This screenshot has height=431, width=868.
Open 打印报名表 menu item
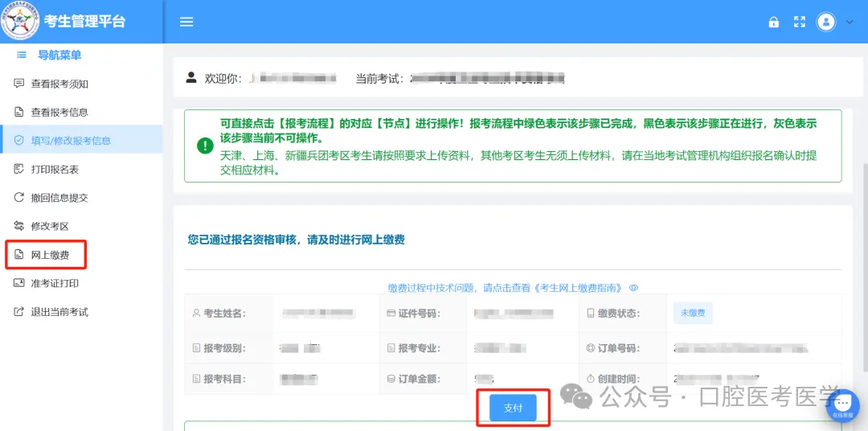pos(81,169)
